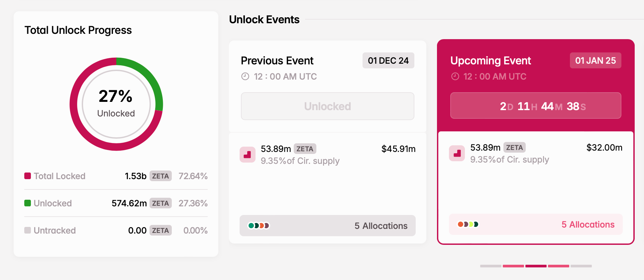Click the 01 JAN 25 date badge

pos(595,60)
